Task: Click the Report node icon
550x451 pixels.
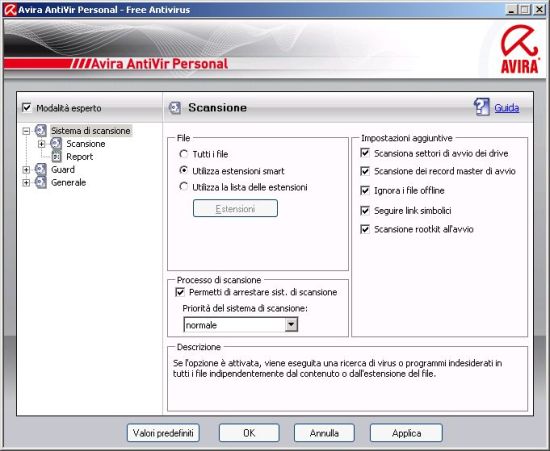Action: pyautogui.click(x=56, y=156)
